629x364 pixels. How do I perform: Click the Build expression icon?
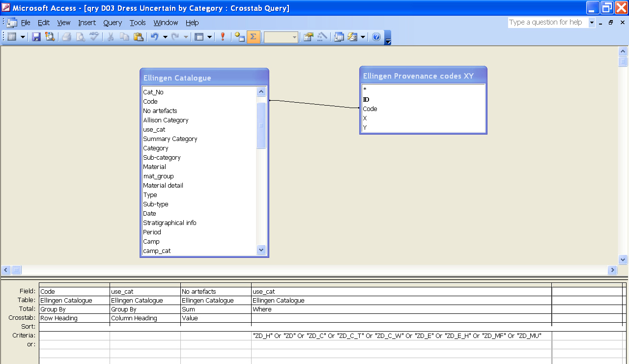coord(322,37)
